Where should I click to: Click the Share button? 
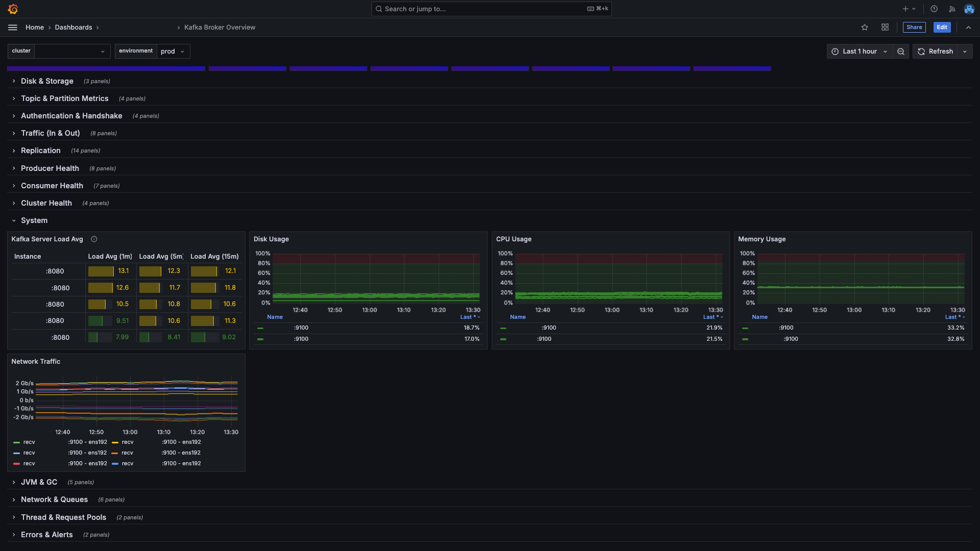click(914, 28)
